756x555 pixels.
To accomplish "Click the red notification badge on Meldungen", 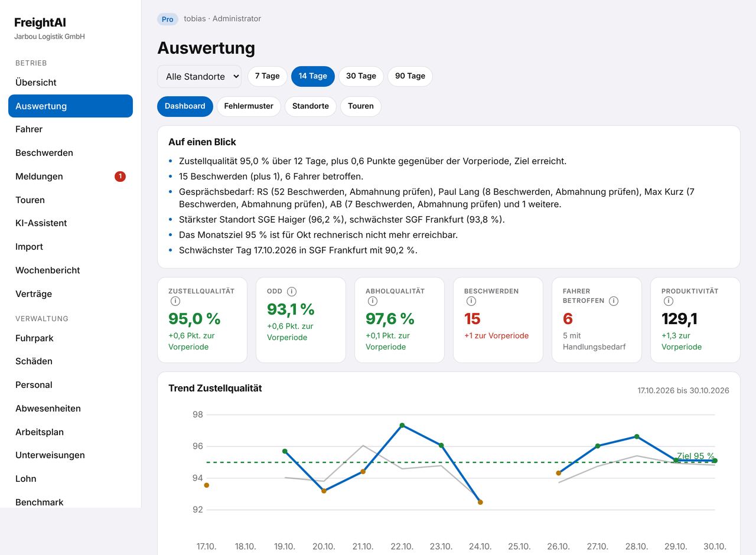I will click(x=120, y=176).
